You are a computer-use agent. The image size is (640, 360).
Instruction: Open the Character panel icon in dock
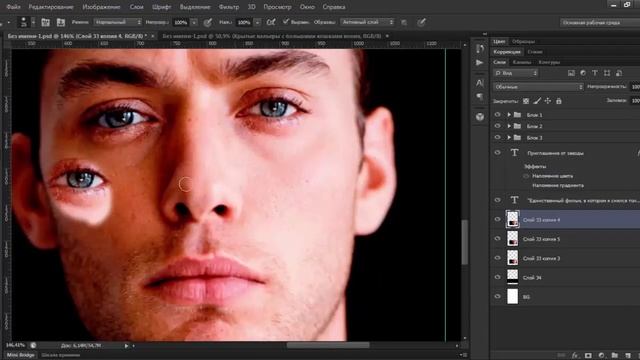pos(480,83)
